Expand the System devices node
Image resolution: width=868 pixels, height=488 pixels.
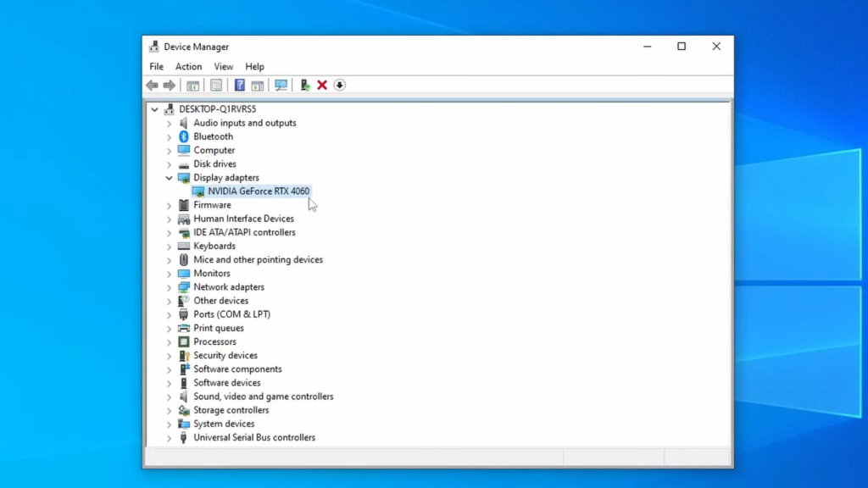(169, 424)
